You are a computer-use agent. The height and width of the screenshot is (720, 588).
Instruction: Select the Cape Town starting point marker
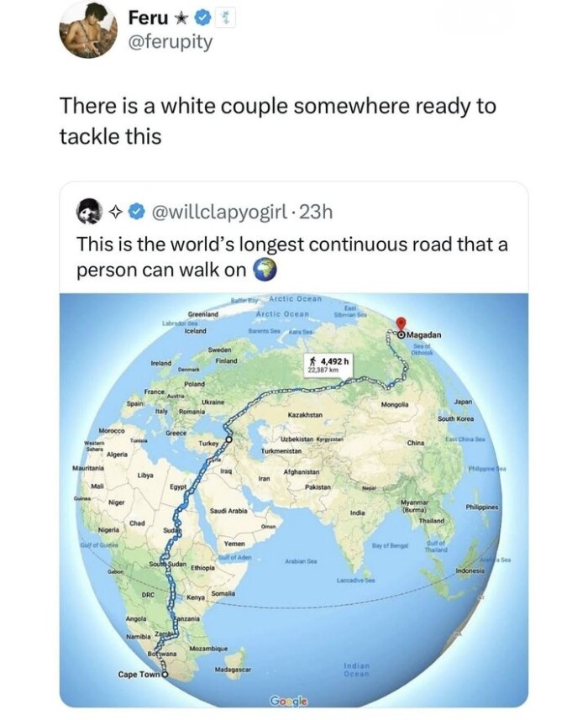164,674
